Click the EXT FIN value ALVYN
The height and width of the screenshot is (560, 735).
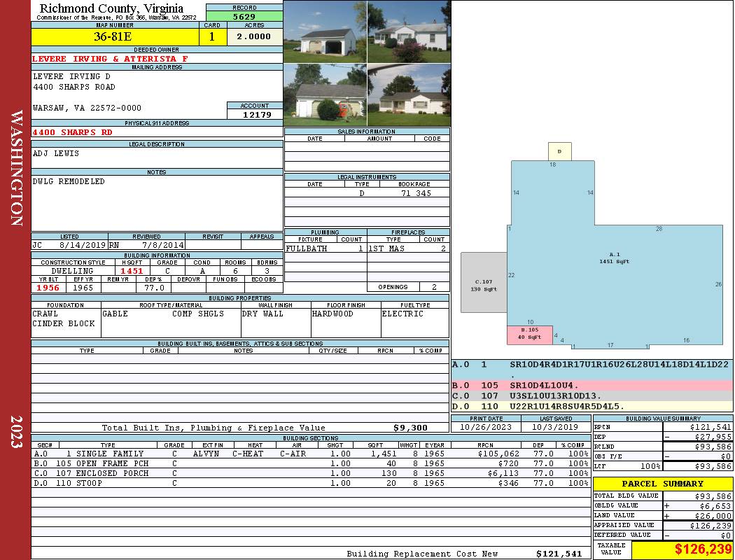(x=206, y=454)
